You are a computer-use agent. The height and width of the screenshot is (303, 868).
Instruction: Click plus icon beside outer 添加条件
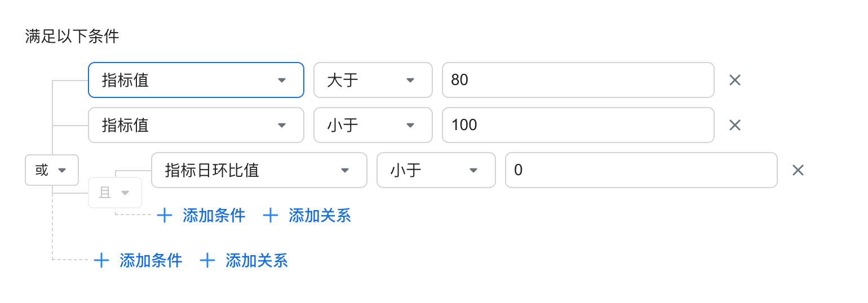pos(101,260)
